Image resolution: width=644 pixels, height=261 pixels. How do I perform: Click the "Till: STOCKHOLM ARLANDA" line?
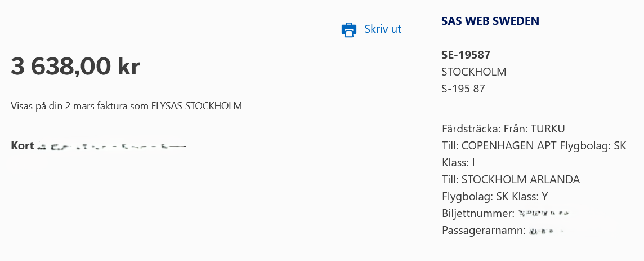point(511,180)
